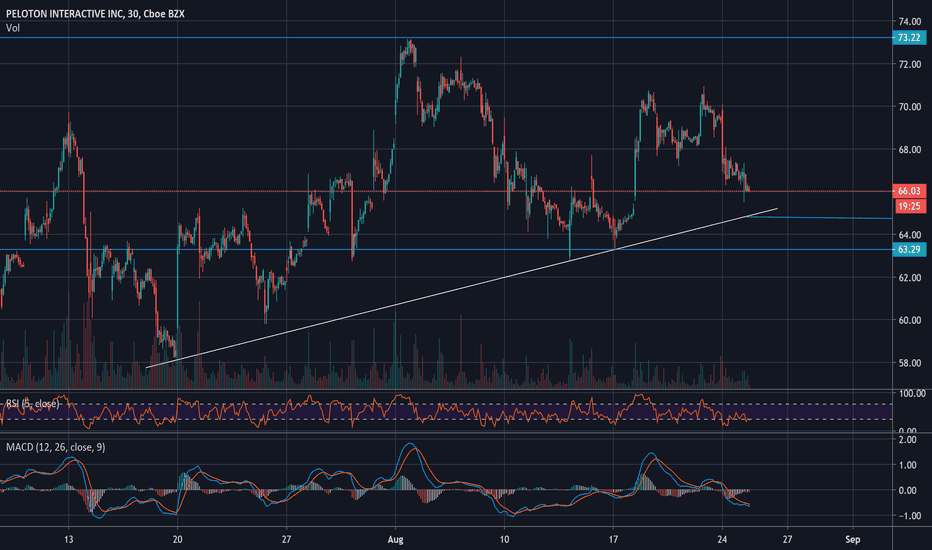Click the Vol indicator label
The width and height of the screenshot is (932, 550).
[x=12, y=28]
